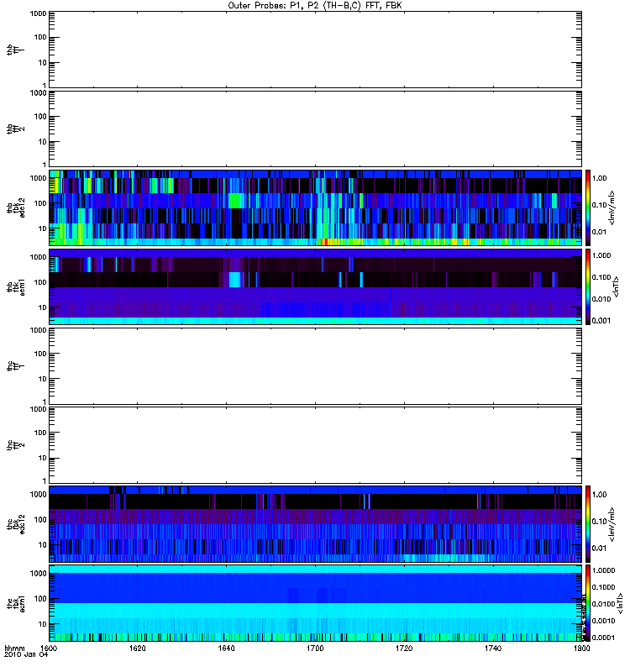Click the plot title "Outer Probes: P1, P2 (TH-B,C) FFT, FBK"

[315, 6]
